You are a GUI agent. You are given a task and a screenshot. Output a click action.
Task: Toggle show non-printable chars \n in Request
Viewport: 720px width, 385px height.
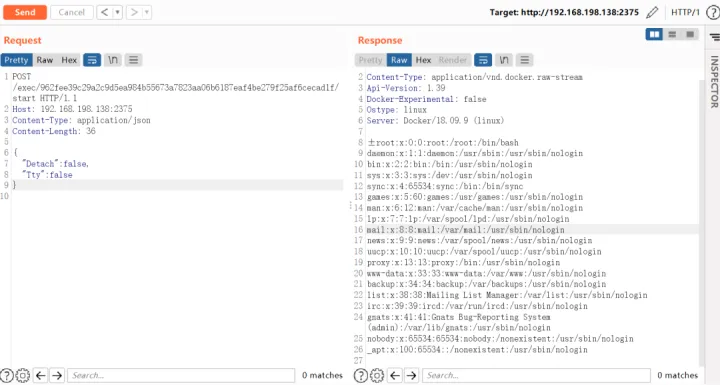(112, 60)
